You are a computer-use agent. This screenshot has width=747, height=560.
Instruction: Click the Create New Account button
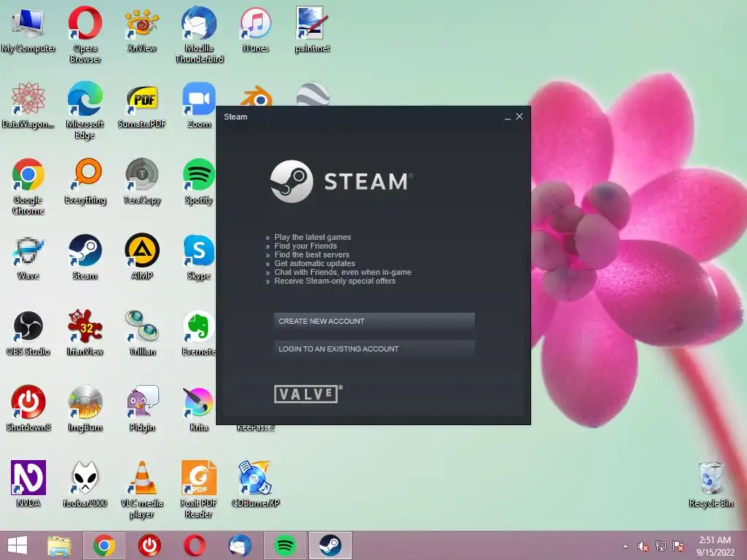coord(374,321)
